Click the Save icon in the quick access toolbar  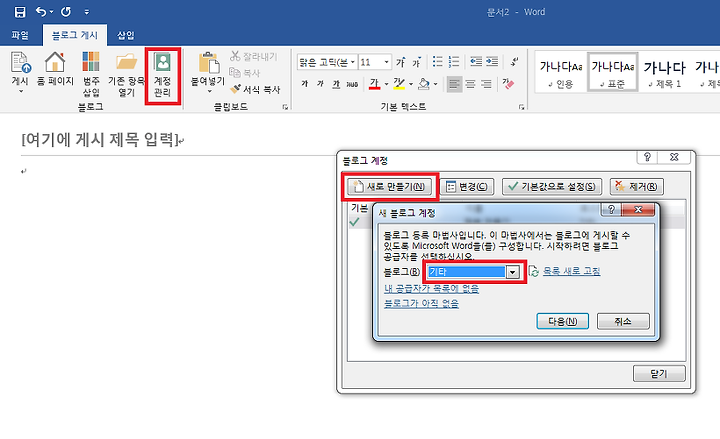coord(20,12)
